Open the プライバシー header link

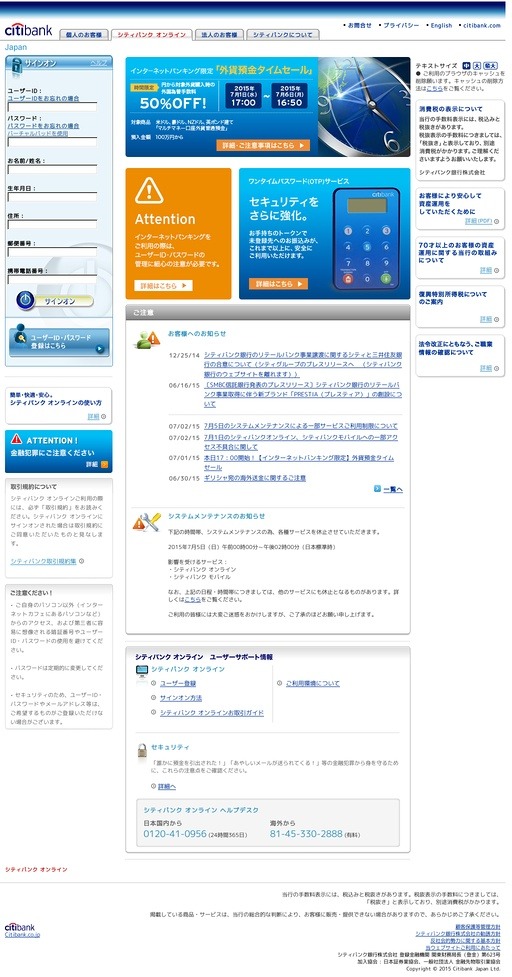pos(401,26)
